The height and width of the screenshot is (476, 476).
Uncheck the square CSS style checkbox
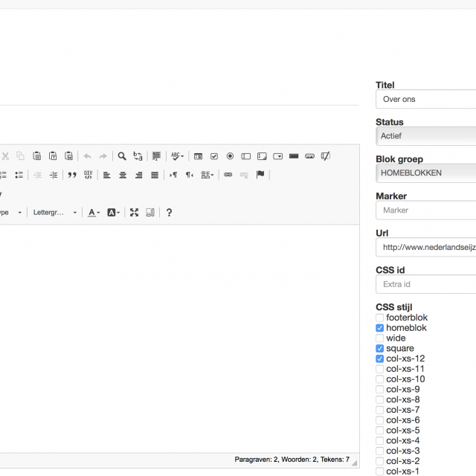[x=380, y=348]
